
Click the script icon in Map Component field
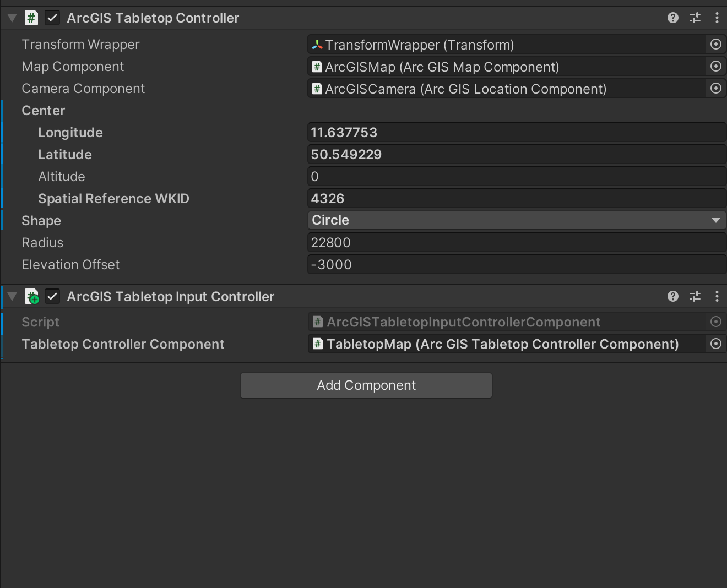pos(317,67)
